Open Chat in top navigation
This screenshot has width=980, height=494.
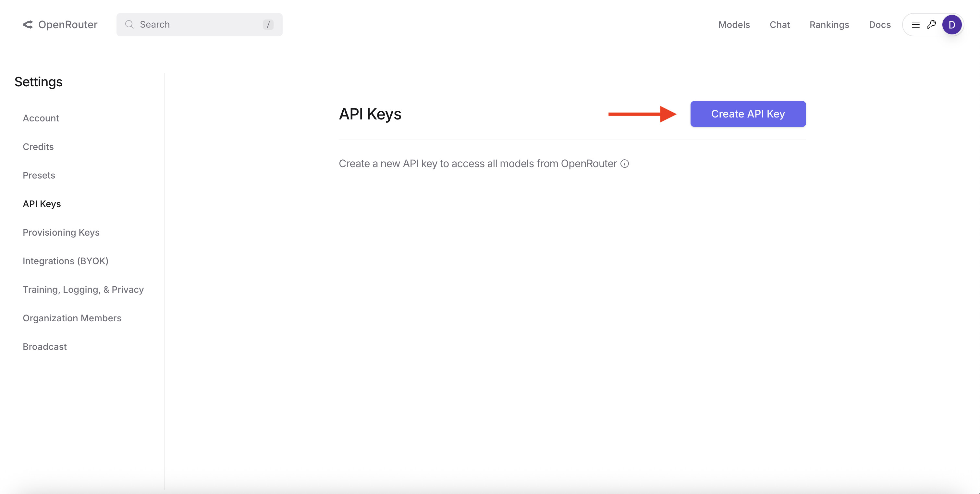coord(779,25)
